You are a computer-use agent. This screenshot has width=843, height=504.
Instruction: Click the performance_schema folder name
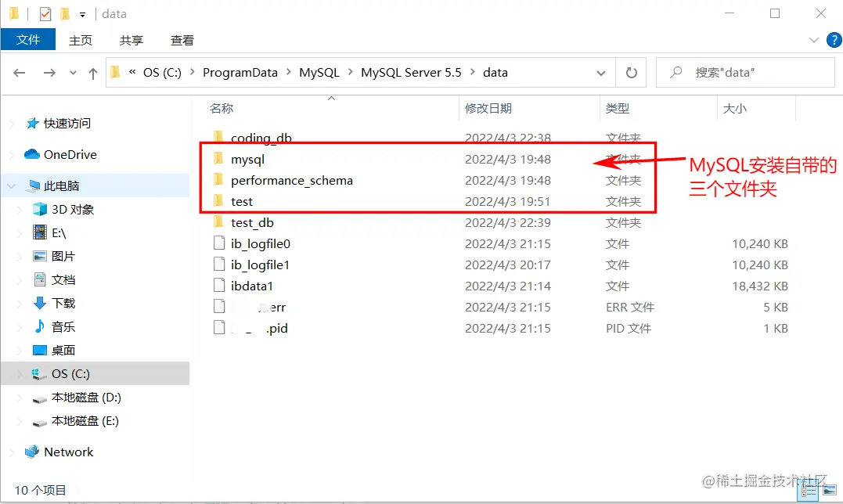coord(292,181)
